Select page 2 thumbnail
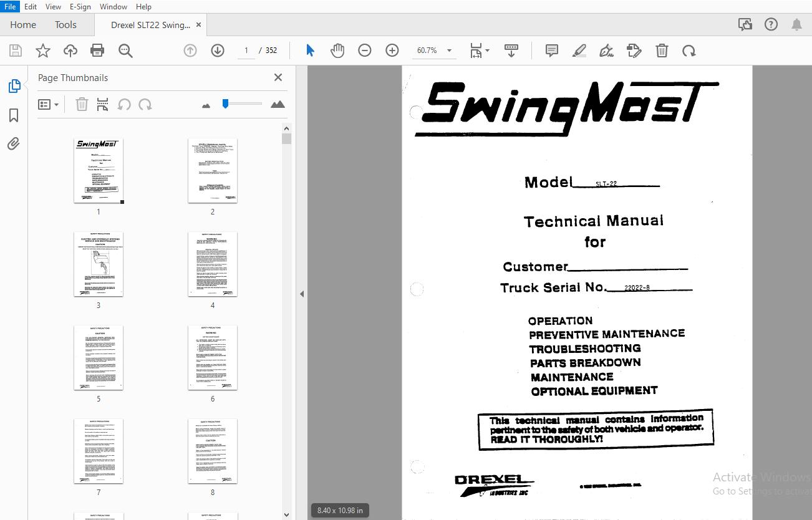The height and width of the screenshot is (520, 812). click(x=213, y=171)
